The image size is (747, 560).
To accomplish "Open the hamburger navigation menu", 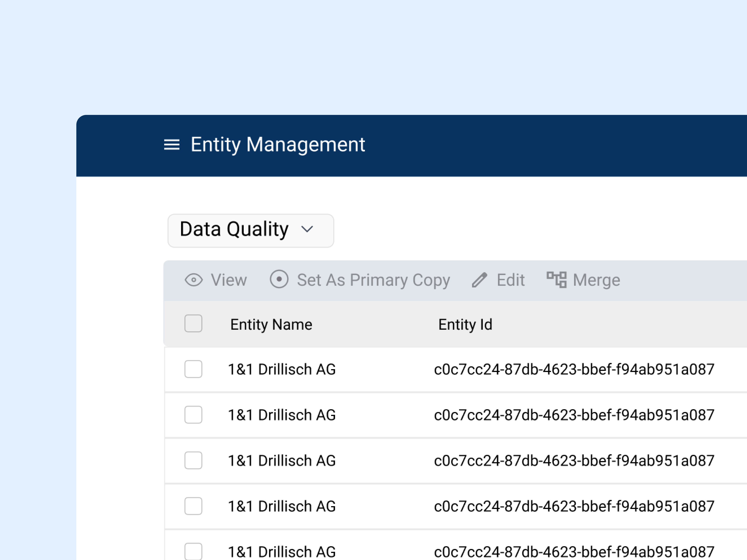I will (x=172, y=145).
